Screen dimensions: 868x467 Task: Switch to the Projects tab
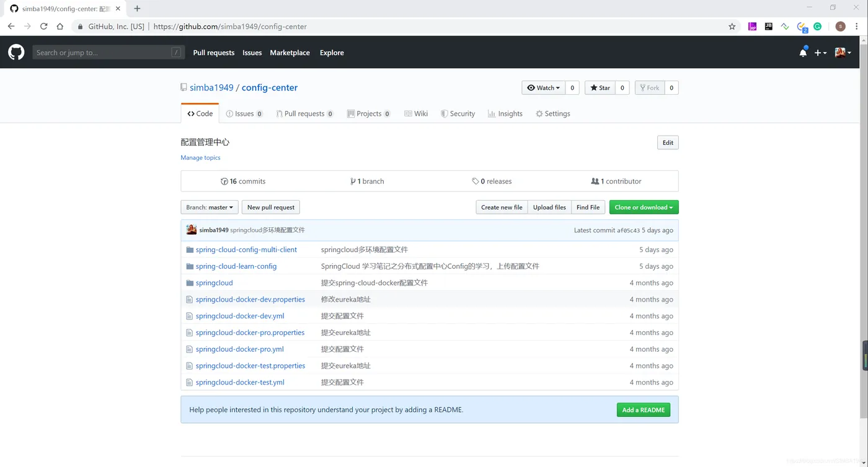pyautogui.click(x=369, y=113)
